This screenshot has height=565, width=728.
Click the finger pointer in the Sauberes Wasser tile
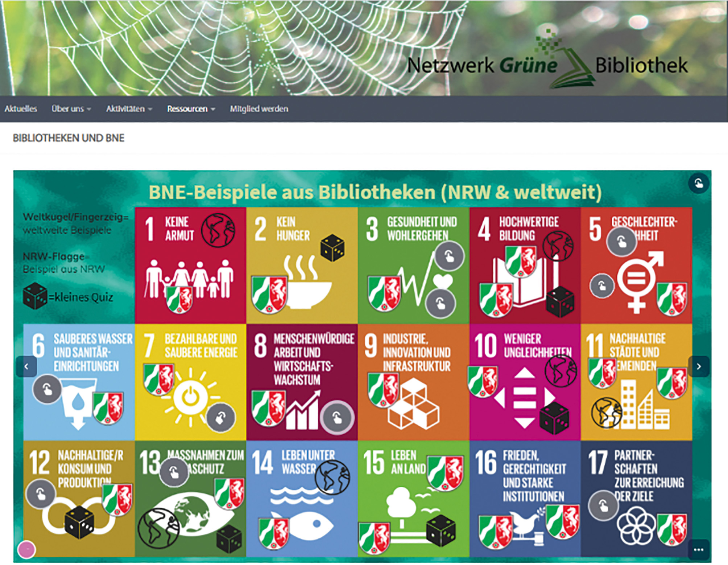coord(47,389)
